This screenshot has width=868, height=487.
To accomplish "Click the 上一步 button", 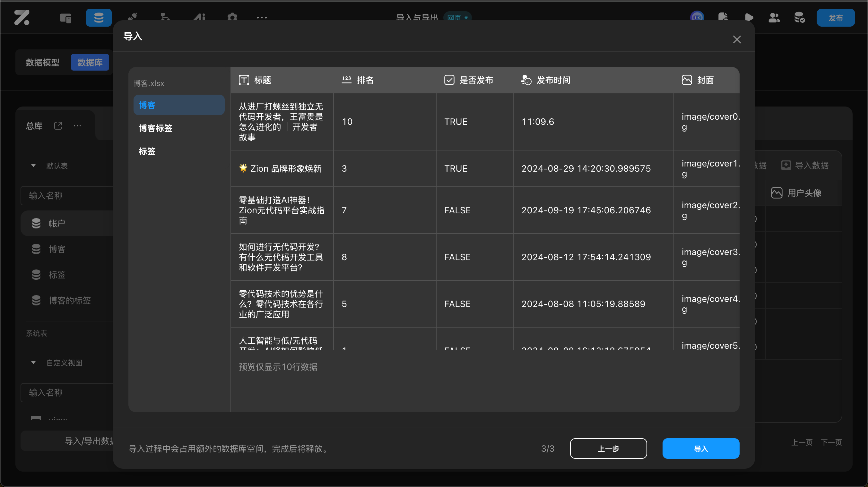I will point(609,449).
